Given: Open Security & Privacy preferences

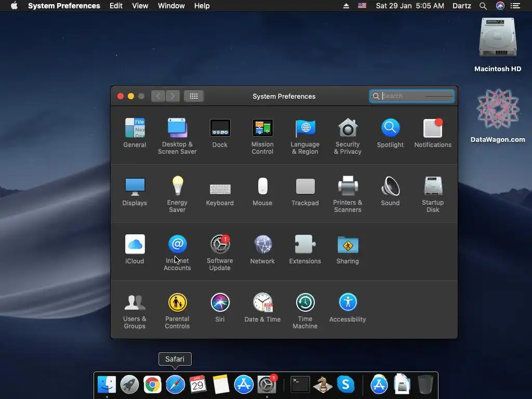Looking at the screenshot, I should [348, 136].
